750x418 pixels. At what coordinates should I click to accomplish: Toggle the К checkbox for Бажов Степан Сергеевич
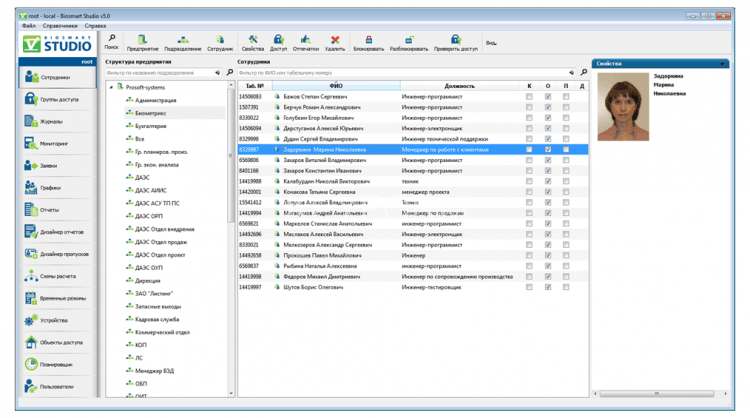click(529, 97)
